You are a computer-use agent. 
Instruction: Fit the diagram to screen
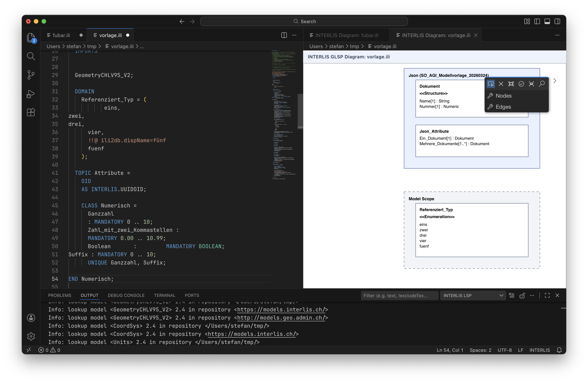tap(531, 84)
